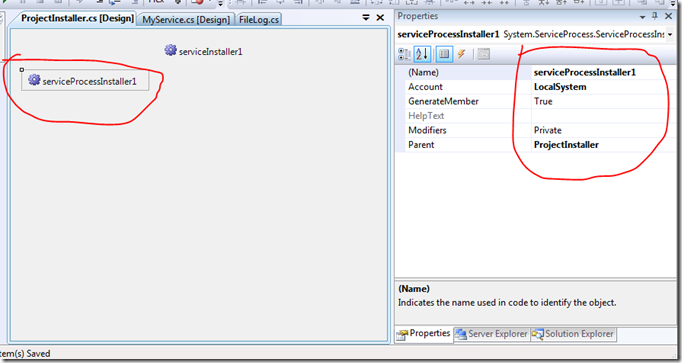Switch to ProjectInstaller.cs [Design] tab
The height and width of the screenshot is (363, 682).
pyautogui.click(x=77, y=19)
